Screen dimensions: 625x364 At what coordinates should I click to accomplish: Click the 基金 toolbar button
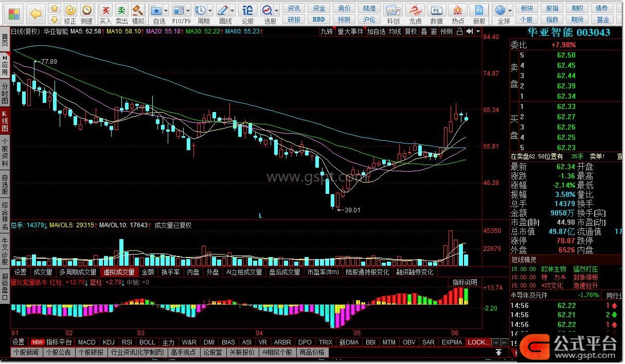click(x=603, y=20)
